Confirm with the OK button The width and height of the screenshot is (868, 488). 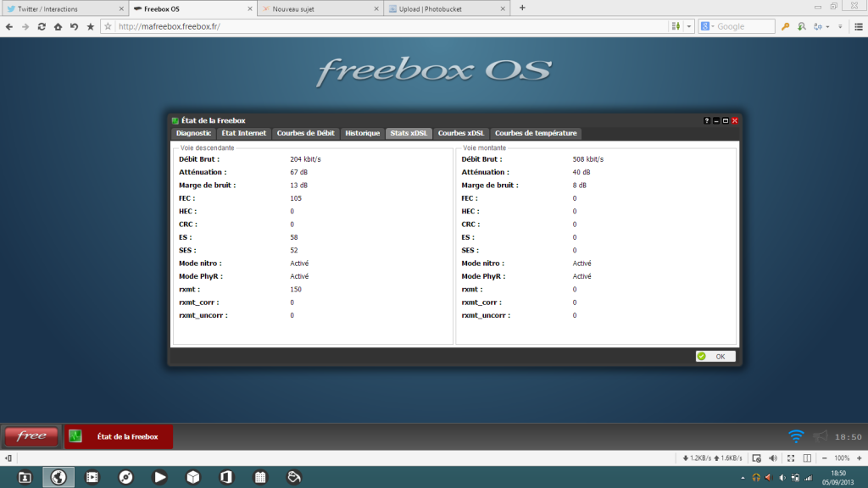point(715,357)
